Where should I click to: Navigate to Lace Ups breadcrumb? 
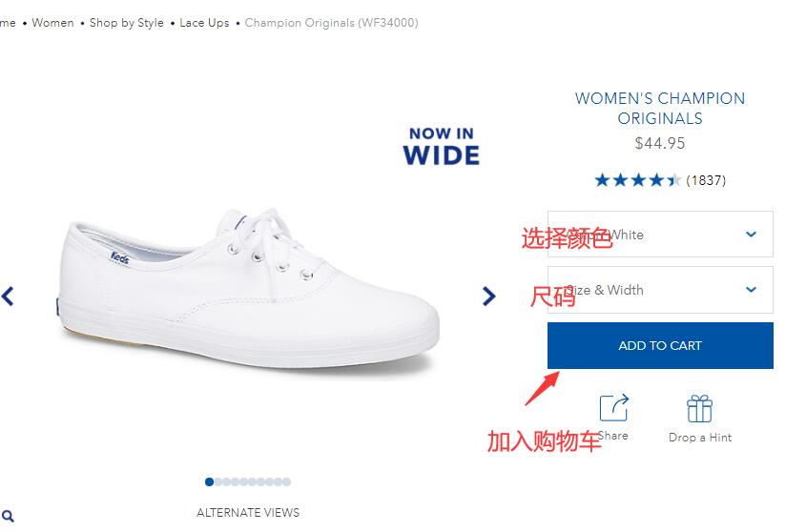click(204, 23)
